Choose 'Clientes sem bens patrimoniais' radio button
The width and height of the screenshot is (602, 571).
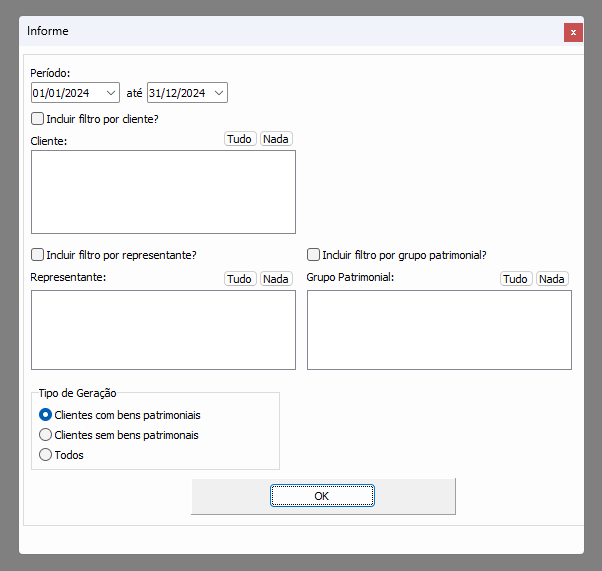coord(45,435)
